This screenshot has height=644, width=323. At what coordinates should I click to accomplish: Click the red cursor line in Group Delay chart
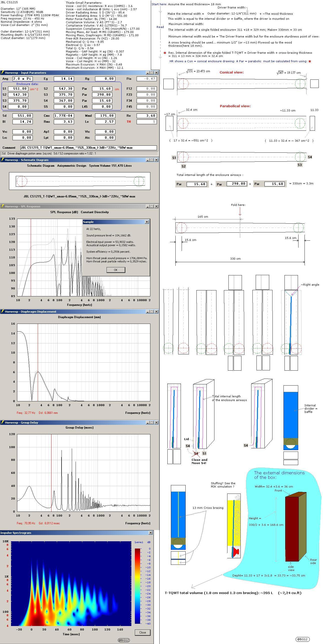(x=51, y=473)
